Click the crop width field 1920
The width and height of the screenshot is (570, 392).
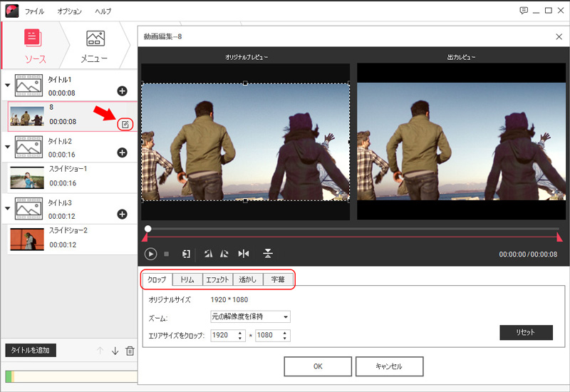click(224, 335)
